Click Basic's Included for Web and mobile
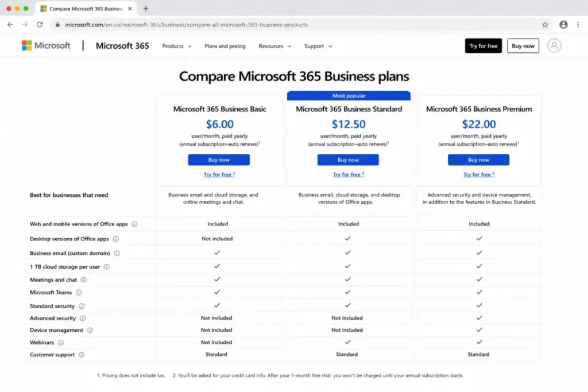The width and height of the screenshot is (588, 392). point(218,224)
